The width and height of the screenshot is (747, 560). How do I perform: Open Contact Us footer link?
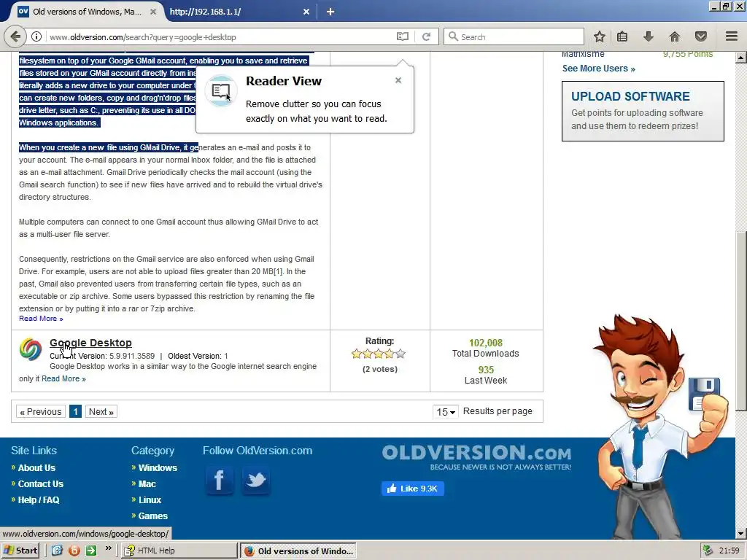[41, 484]
